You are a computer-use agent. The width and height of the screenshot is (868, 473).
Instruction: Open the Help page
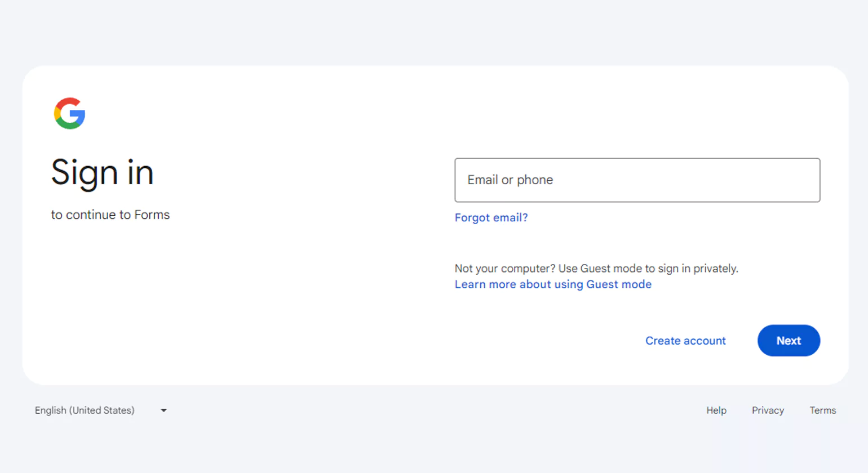[x=716, y=410]
